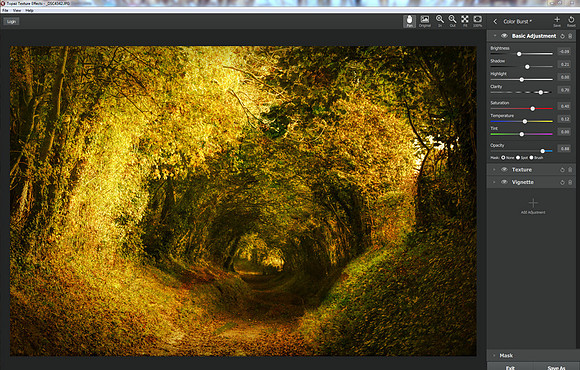Click the Opacity slider handle
The image size is (580, 370).
[543, 151]
